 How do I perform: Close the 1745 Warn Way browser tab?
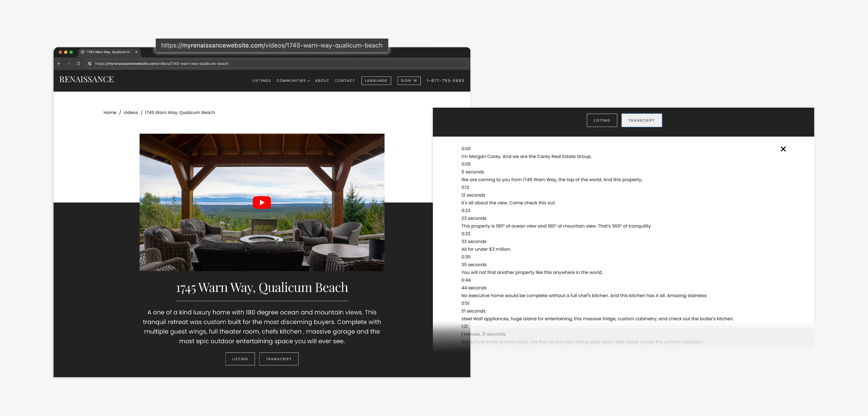coord(136,52)
